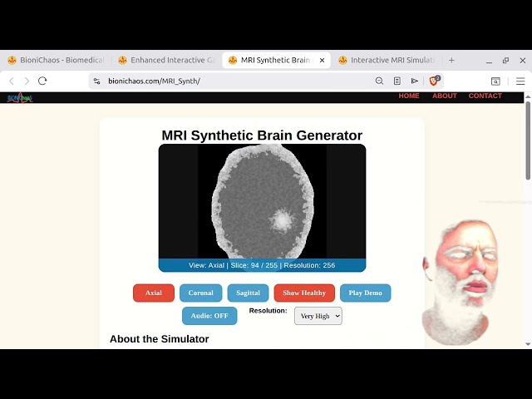Click the View: Axial slice status bar
Screen dimensions: 532x399
263,265
